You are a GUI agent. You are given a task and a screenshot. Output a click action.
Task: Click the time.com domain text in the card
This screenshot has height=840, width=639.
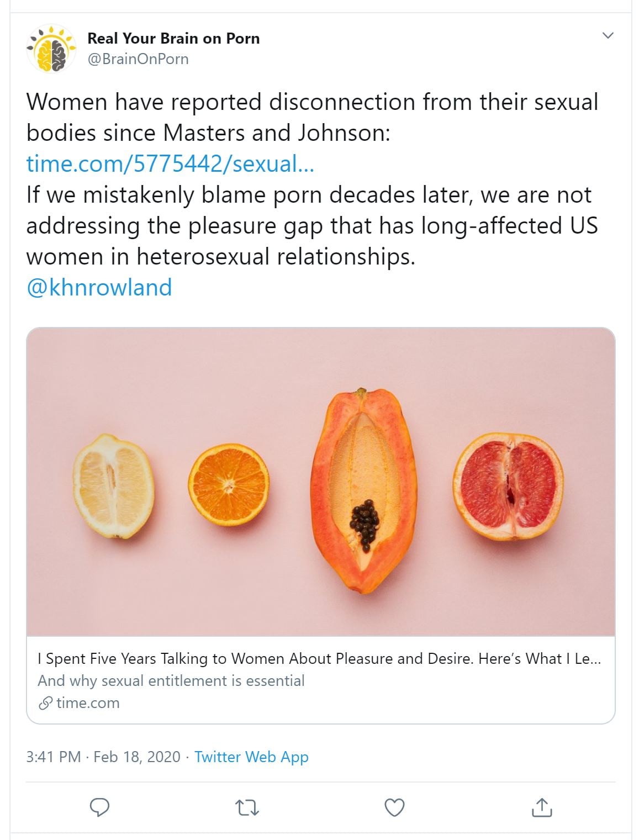(x=88, y=703)
